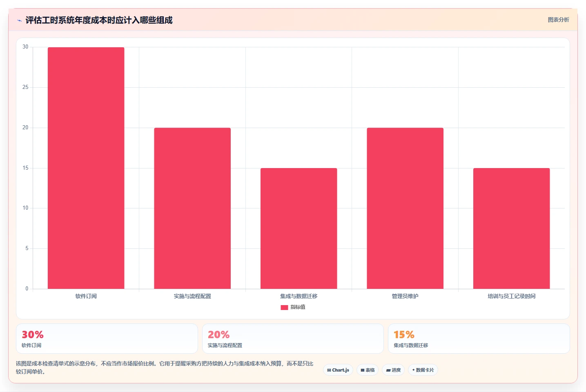Click the 进度 tag
The width and height of the screenshot is (586, 392).
(x=393, y=370)
